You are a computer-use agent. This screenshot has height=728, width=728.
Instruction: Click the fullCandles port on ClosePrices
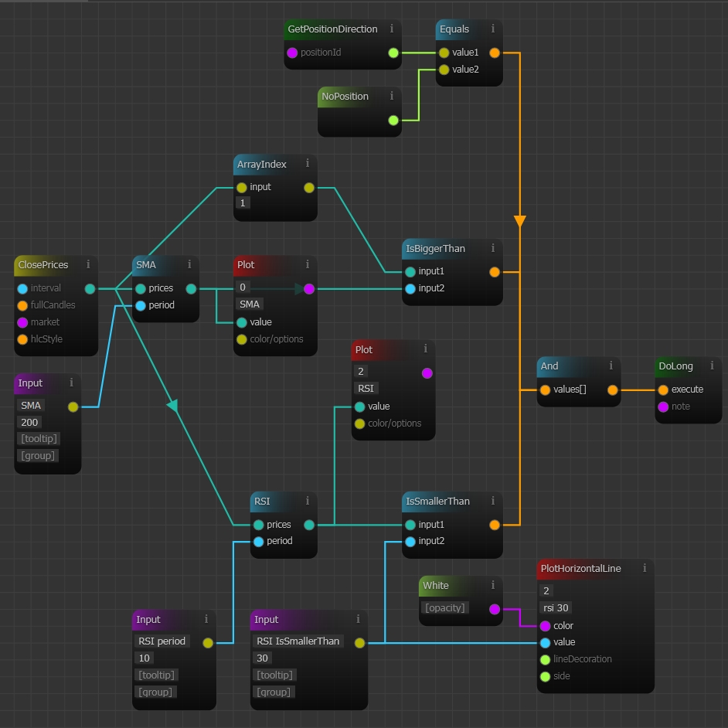click(x=22, y=305)
